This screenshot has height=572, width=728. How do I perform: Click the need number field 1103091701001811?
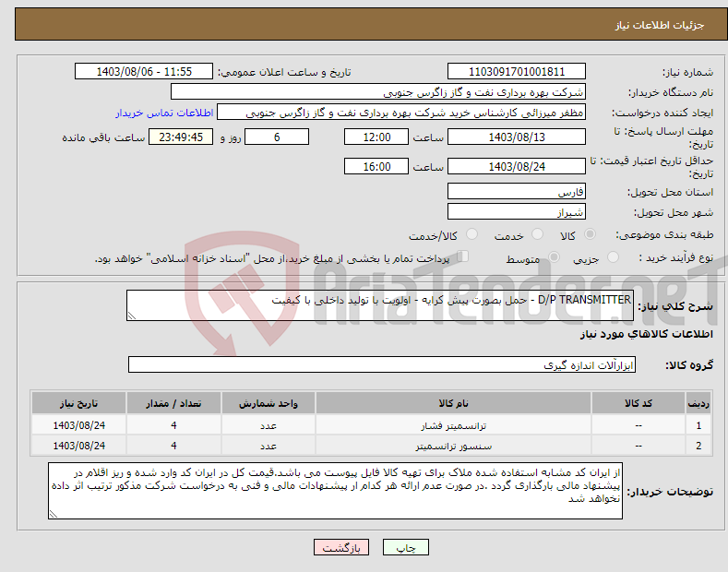[517, 72]
